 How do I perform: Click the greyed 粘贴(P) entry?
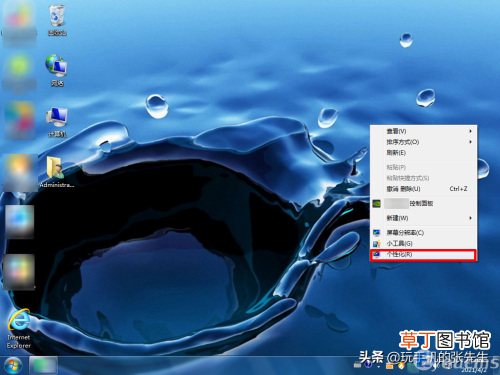424,167
